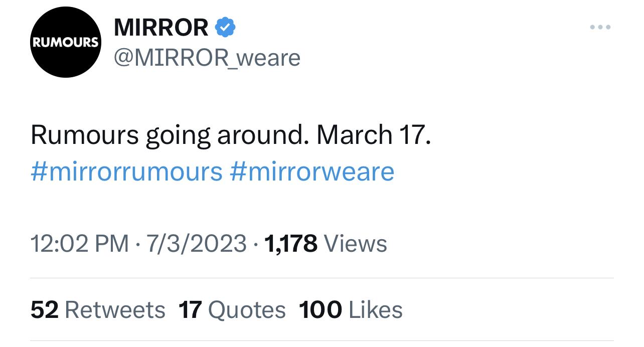Click the blue verified checkmark badge
644x347 pixels.
225,27
